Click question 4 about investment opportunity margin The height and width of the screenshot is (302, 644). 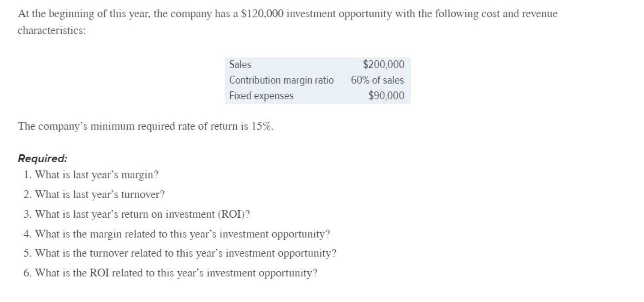tap(177, 234)
